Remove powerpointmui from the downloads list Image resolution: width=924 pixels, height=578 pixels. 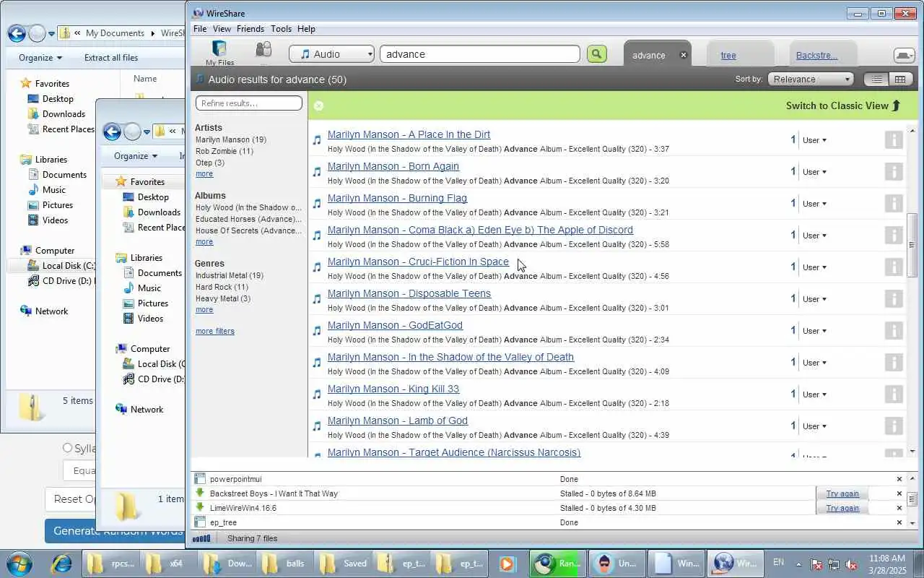(x=899, y=479)
